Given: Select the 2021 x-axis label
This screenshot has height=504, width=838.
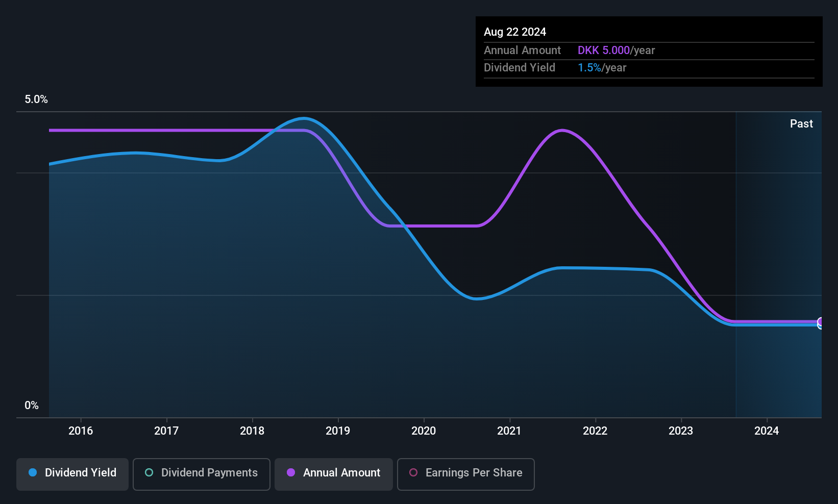Looking at the screenshot, I should 509,431.
